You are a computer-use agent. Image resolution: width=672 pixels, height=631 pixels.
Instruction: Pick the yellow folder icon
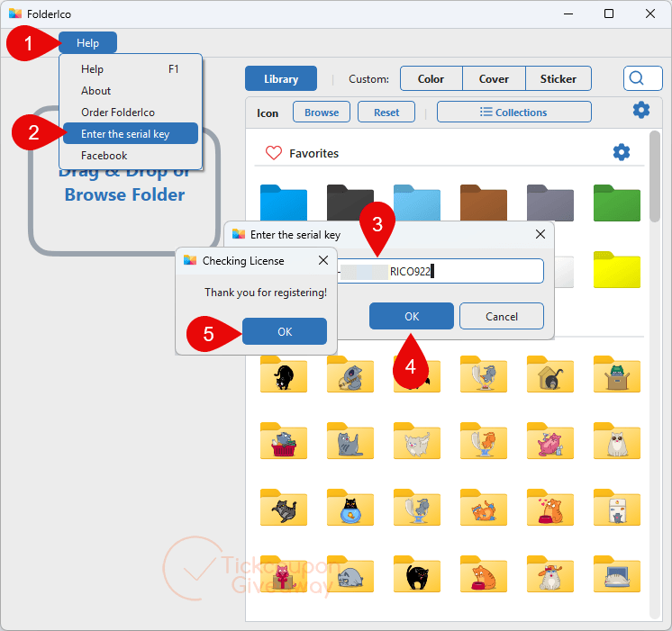point(617,269)
